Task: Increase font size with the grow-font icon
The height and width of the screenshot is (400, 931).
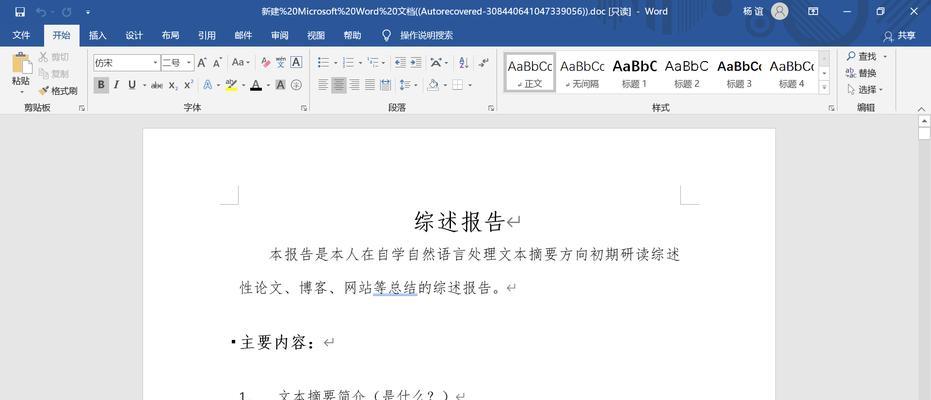Action: tap(202, 62)
